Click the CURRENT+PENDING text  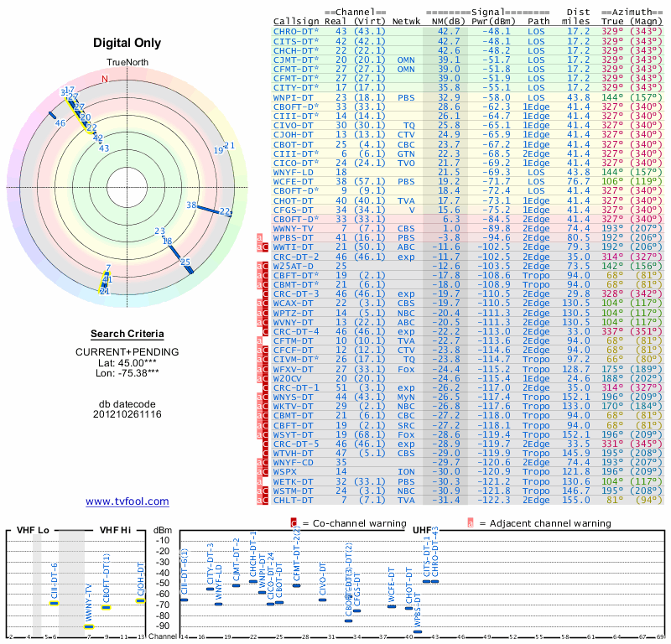tap(127, 352)
